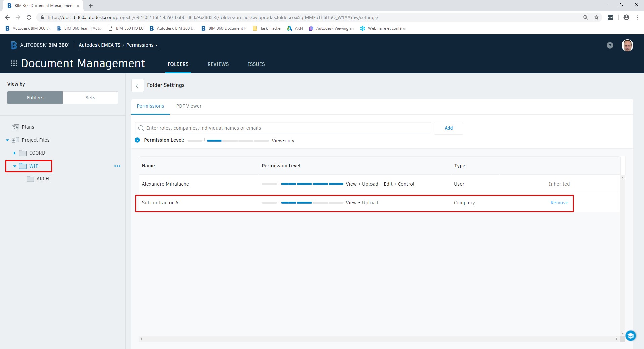Open the WIP folder options ellipsis menu
The image size is (644, 349).
click(117, 166)
